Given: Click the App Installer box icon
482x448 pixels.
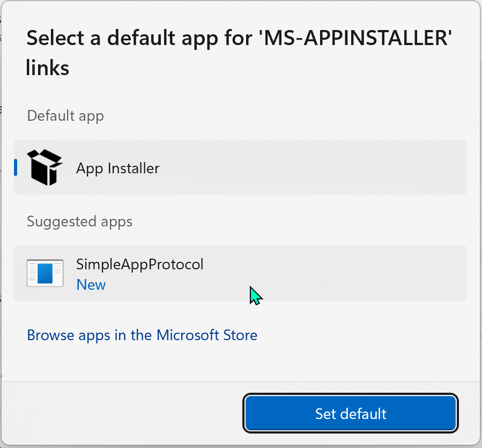Looking at the screenshot, I should coord(45,167).
